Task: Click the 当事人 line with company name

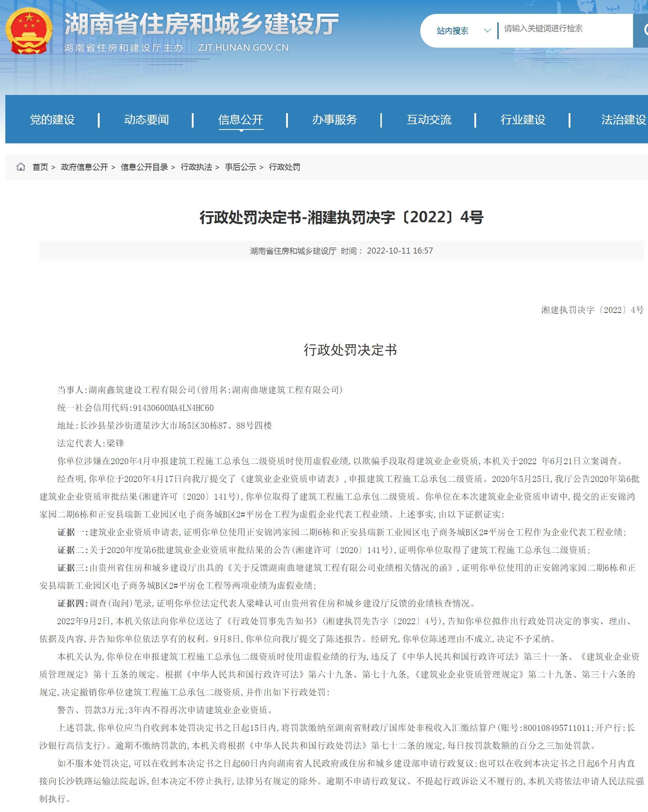Action: point(200,390)
